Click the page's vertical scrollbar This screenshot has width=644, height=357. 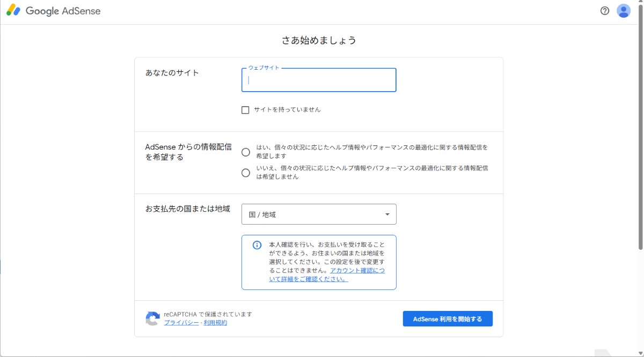click(640, 134)
